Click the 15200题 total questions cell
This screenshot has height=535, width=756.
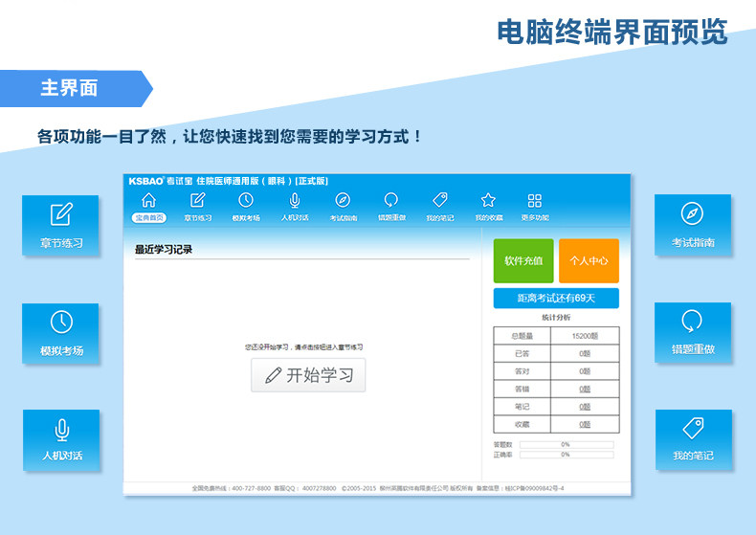585,336
